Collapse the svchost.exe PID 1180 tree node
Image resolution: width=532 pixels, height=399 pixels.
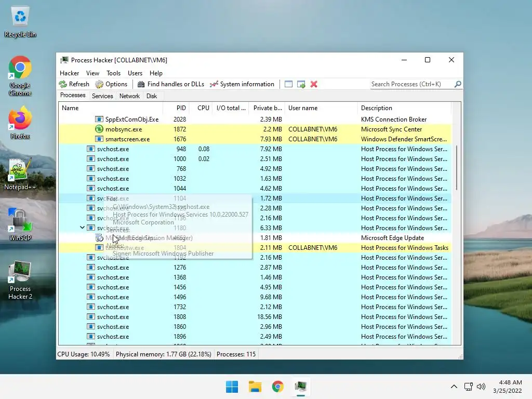[82, 228]
